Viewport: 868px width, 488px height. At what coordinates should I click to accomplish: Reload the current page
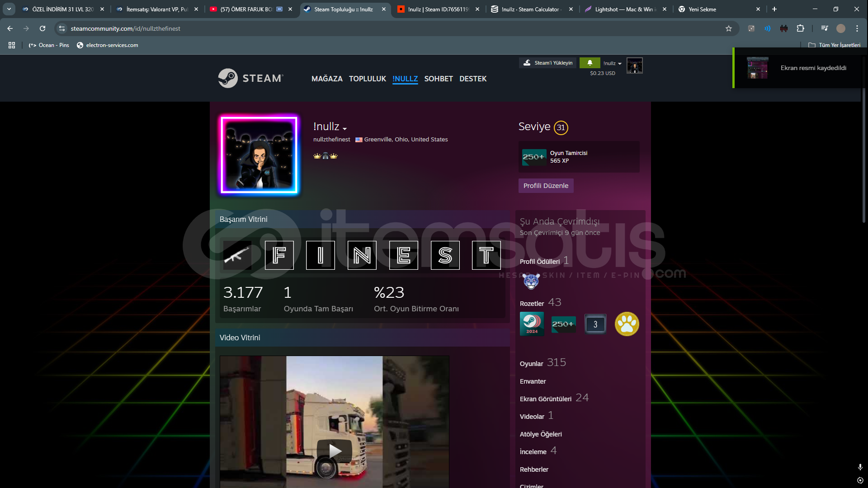pyautogui.click(x=42, y=28)
